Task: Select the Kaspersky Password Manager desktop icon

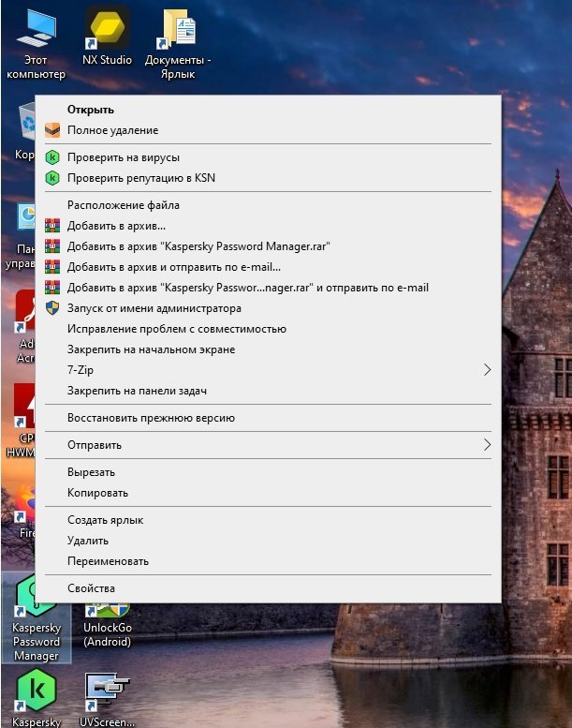Action: (37, 617)
